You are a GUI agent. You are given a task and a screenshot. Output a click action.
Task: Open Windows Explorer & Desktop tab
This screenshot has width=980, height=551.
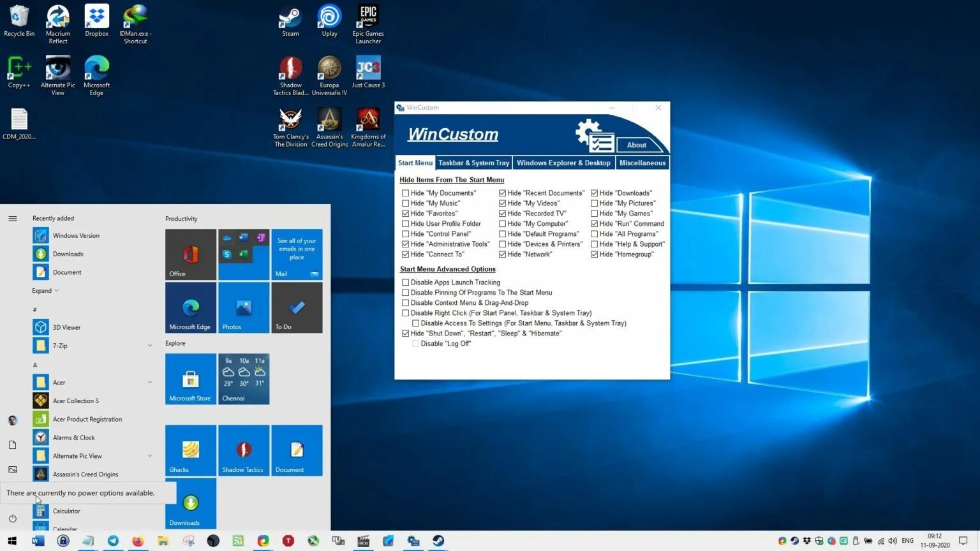(563, 163)
